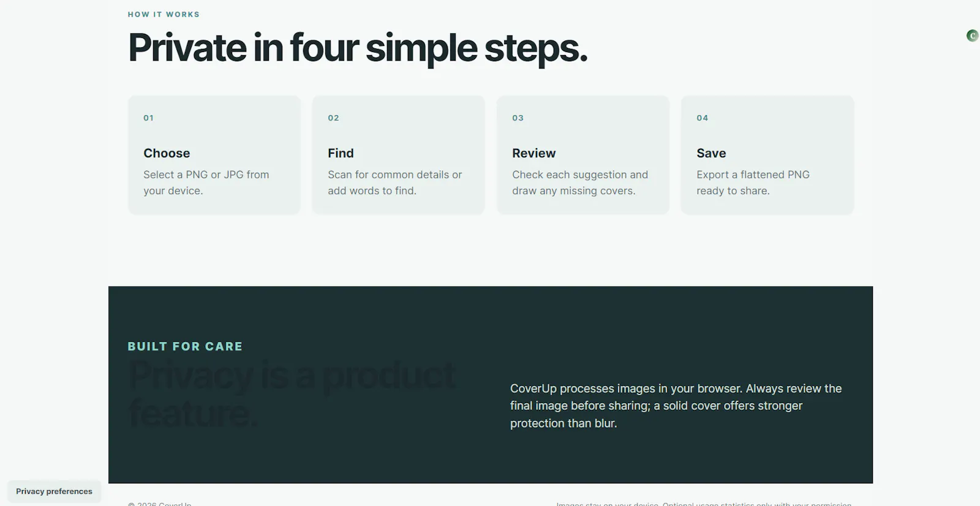Click 'Scan for common details' description text

click(394, 183)
